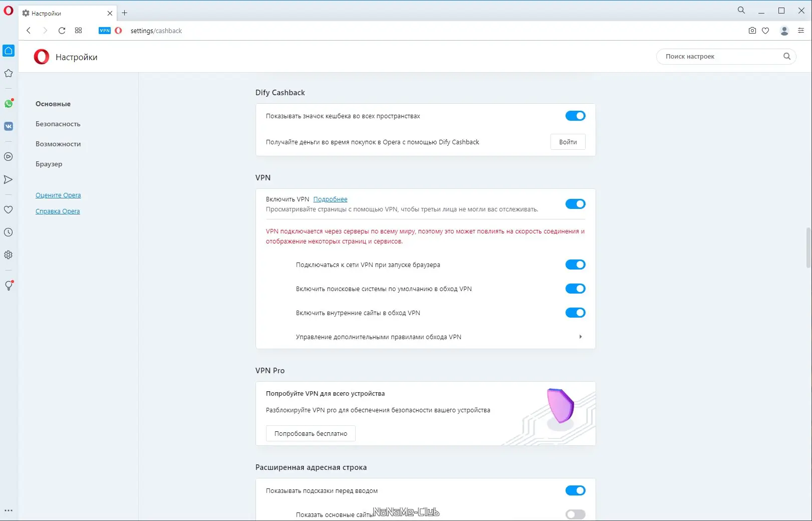Open the tab search magnifier in title bar
Viewport: 812px width, 521px height.
point(741,10)
